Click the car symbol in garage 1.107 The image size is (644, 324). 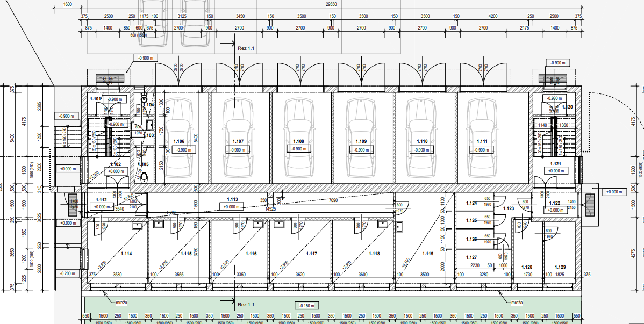point(238,138)
